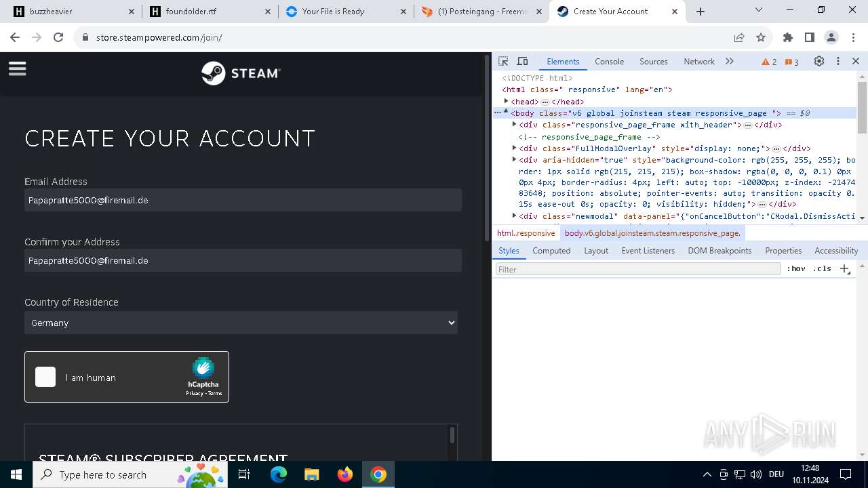This screenshot has height=488, width=868.
Task: Switch to the Network tab
Action: pos(699,61)
